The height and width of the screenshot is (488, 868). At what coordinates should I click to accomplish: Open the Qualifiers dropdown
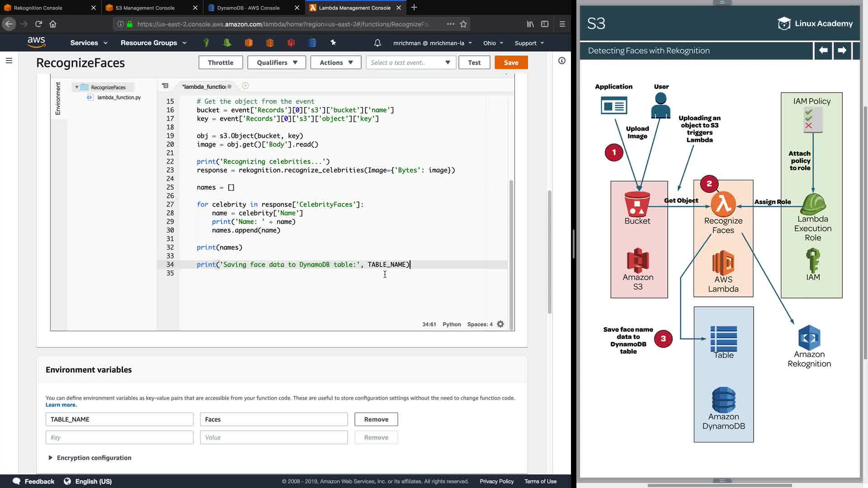[x=277, y=62]
